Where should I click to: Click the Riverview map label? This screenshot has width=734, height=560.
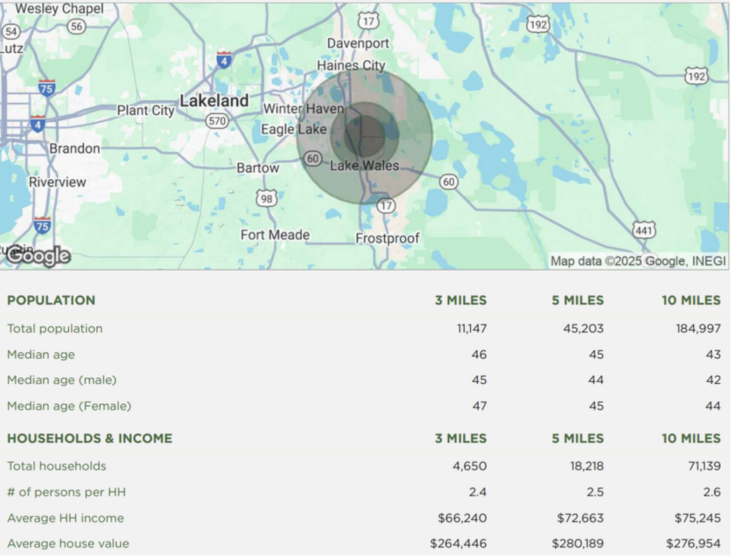[x=57, y=182]
